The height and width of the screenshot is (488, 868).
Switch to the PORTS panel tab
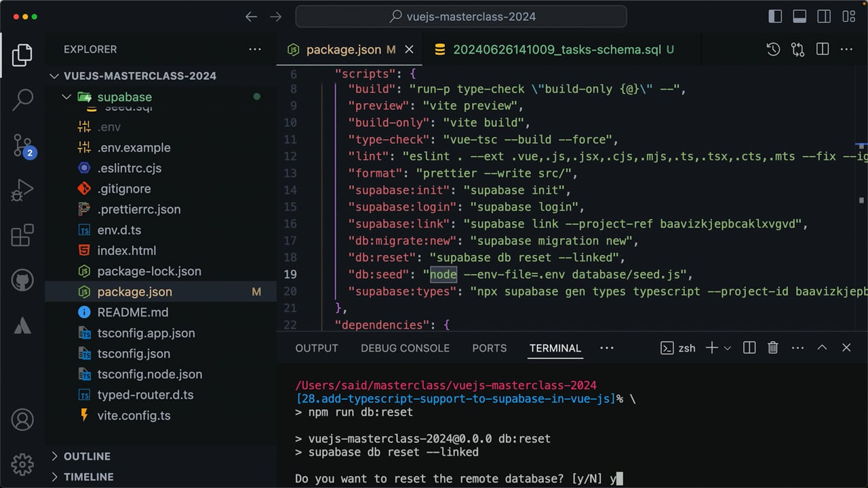pyautogui.click(x=489, y=348)
